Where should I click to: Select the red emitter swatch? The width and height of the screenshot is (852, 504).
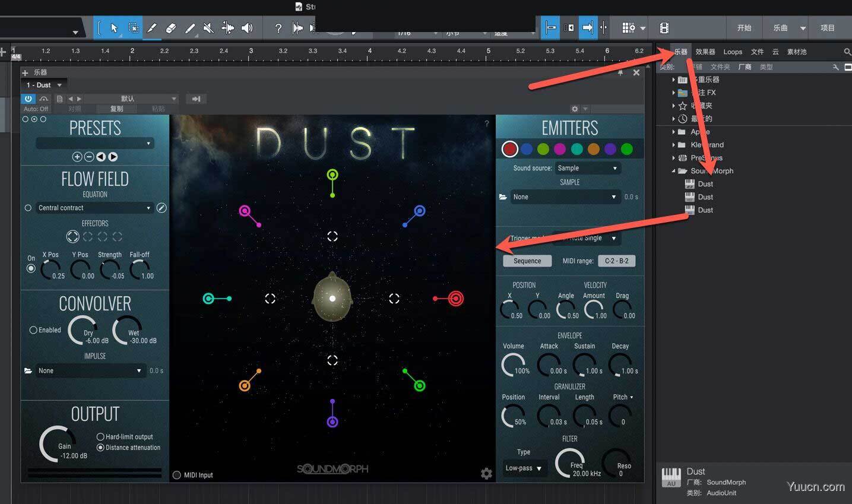[x=509, y=149]
